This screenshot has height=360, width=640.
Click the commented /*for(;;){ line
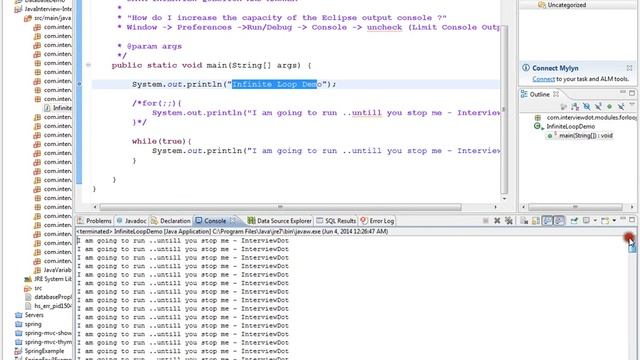[x=157, y=103]
